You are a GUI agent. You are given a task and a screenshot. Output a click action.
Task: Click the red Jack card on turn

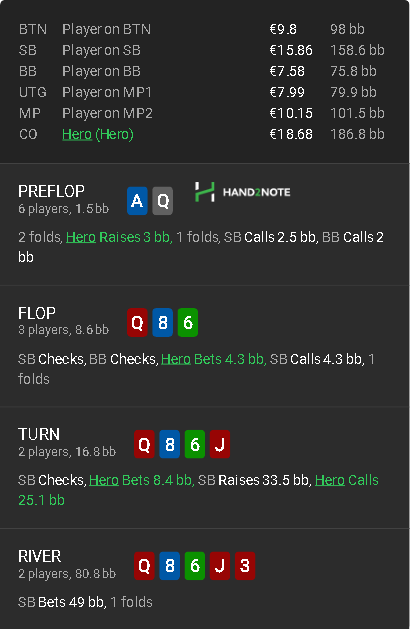tap(220, 444)
